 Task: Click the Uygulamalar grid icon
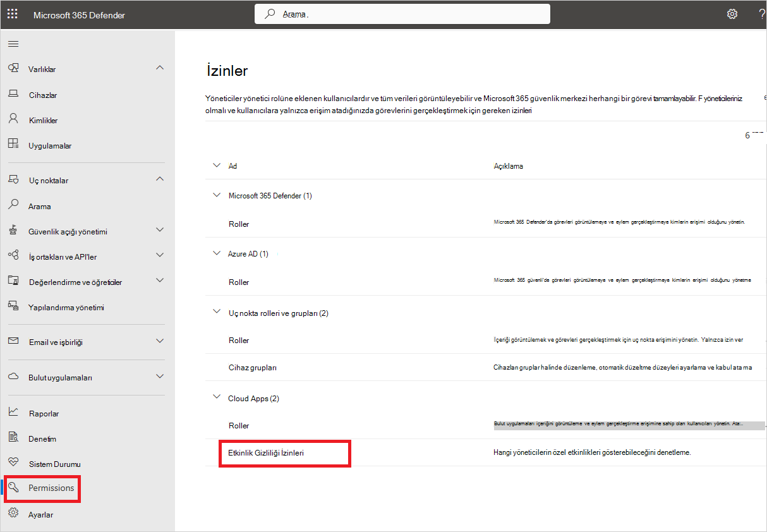[13, 144]
